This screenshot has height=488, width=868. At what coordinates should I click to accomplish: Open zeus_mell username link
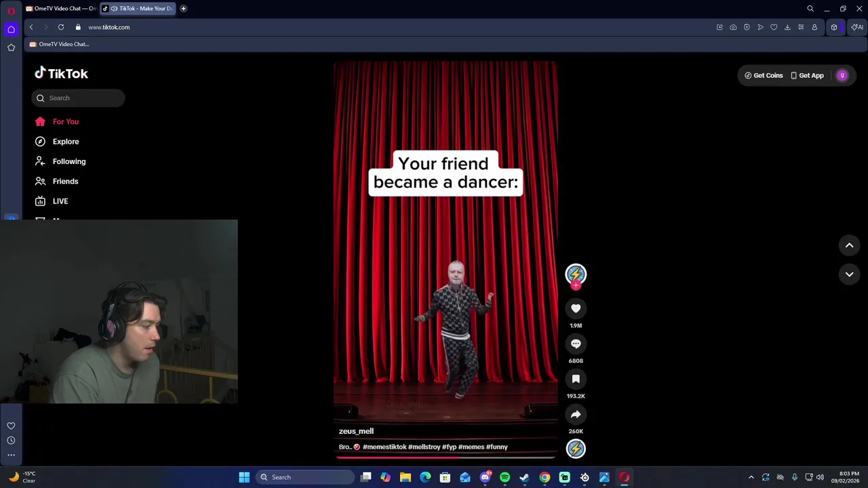tap(356, 431)
